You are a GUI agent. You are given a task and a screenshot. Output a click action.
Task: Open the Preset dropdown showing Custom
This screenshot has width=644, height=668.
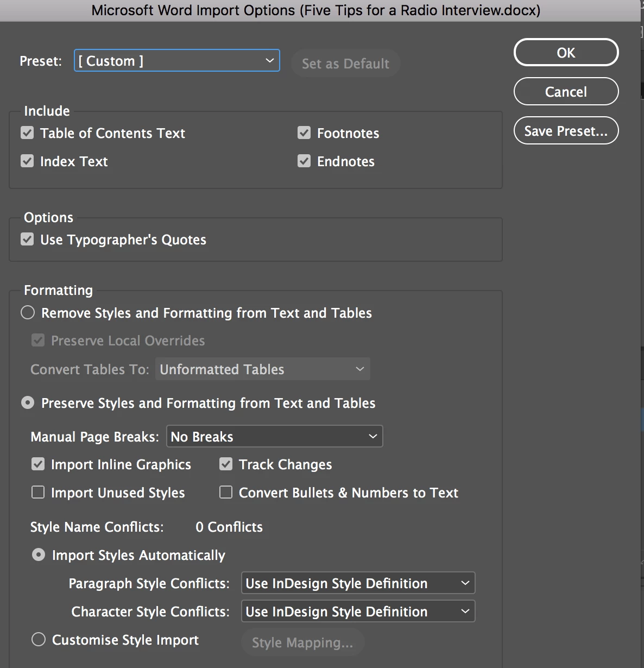coord(177,61)
